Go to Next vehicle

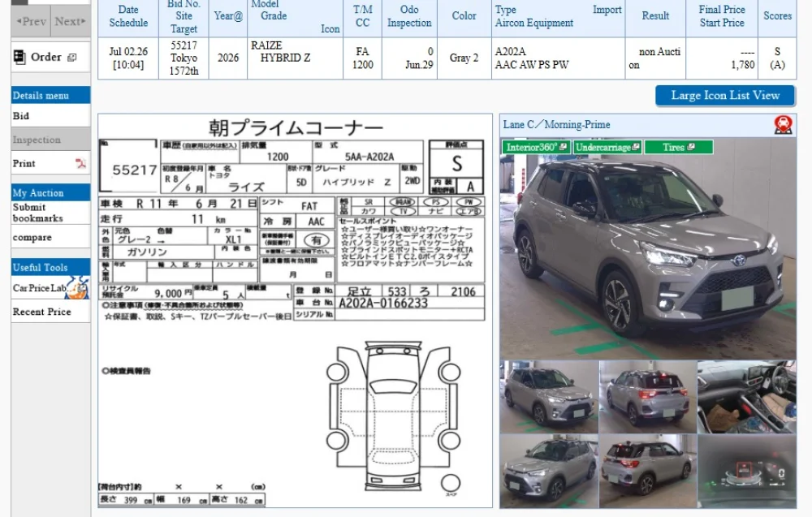71,21
